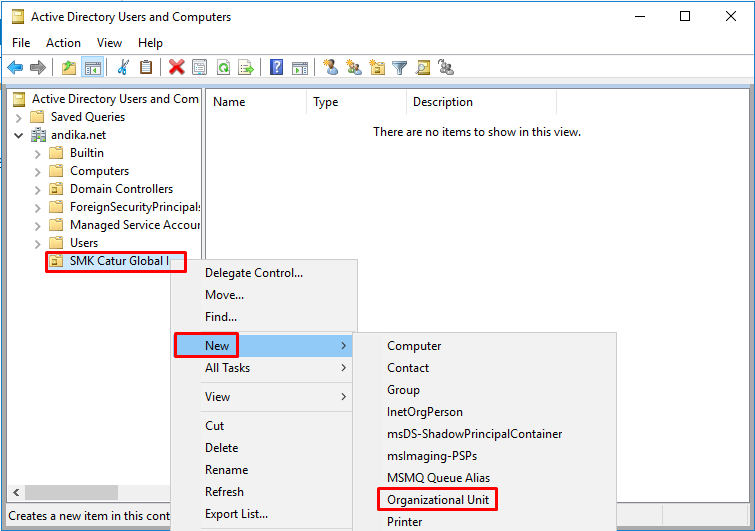Sort by the Type column header
The image size is (755, 531).
coord(356,102)
